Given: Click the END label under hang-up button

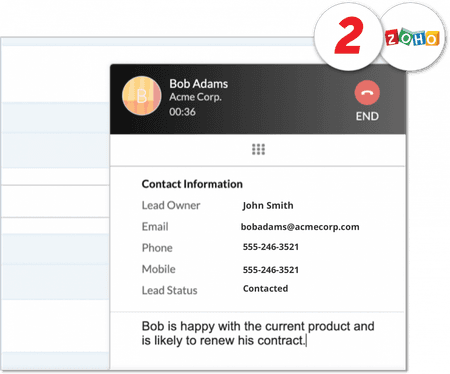Looking at the screenshot, I should [367, 116].
